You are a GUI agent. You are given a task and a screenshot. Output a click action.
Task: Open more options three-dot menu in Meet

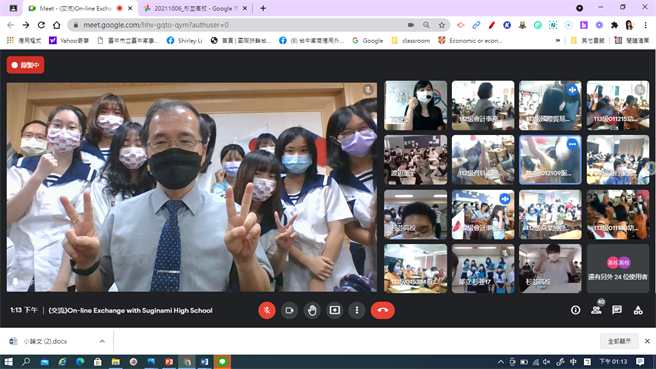pos(357,310)
